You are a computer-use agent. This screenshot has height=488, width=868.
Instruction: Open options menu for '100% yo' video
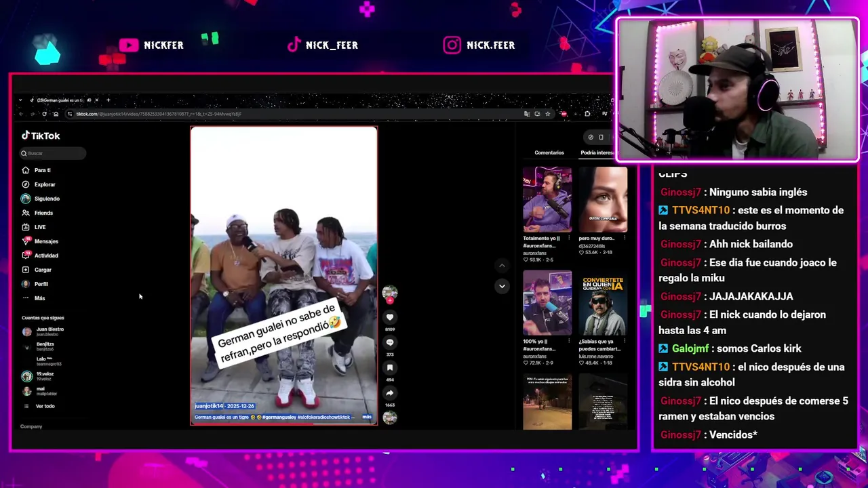click(x=569, y=341)
